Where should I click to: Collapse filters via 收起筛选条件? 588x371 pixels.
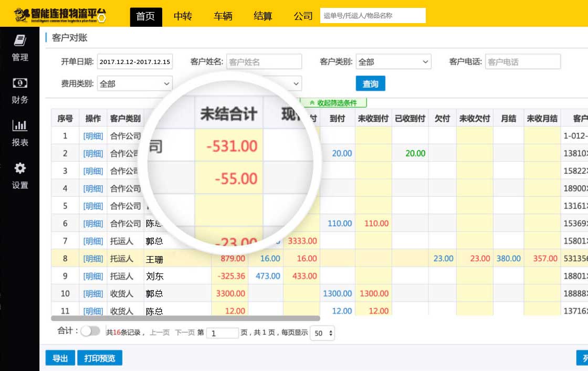[x=333, y=103]
